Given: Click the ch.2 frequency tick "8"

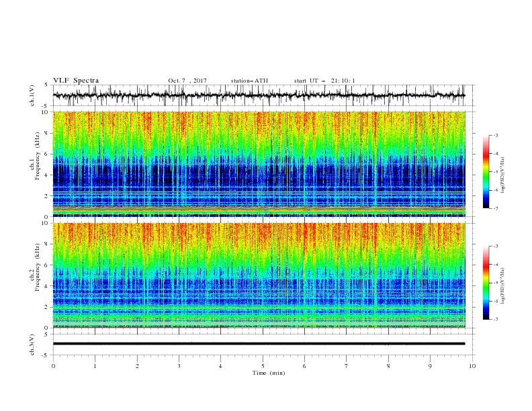Looking at the screenshot, I should pos(47,244).
